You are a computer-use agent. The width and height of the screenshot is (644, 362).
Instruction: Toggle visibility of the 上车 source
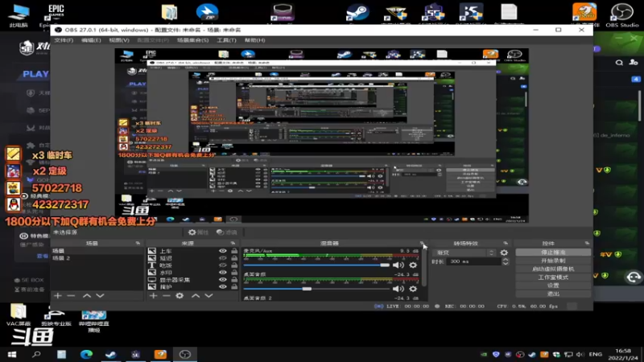pos(223,251)
